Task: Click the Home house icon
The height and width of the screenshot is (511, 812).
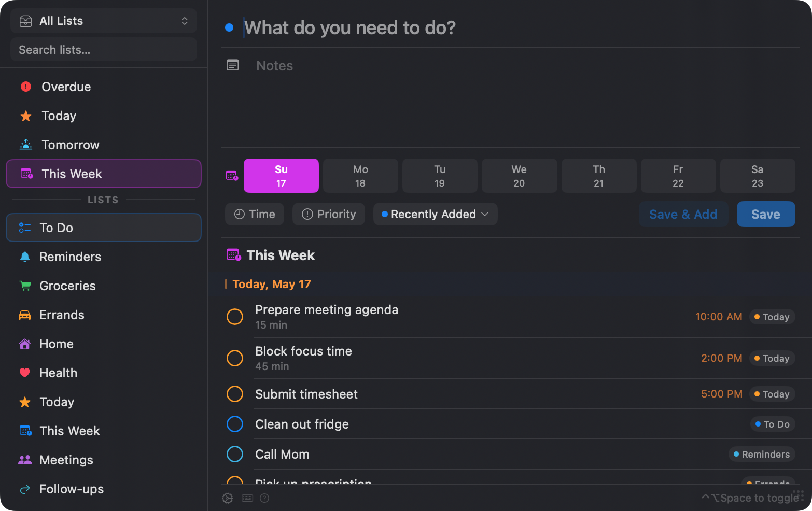Action: [25, 344]
